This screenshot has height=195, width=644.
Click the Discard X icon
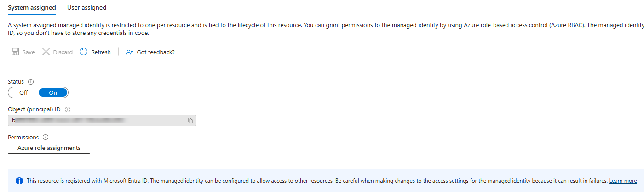(x=46, y=52)
